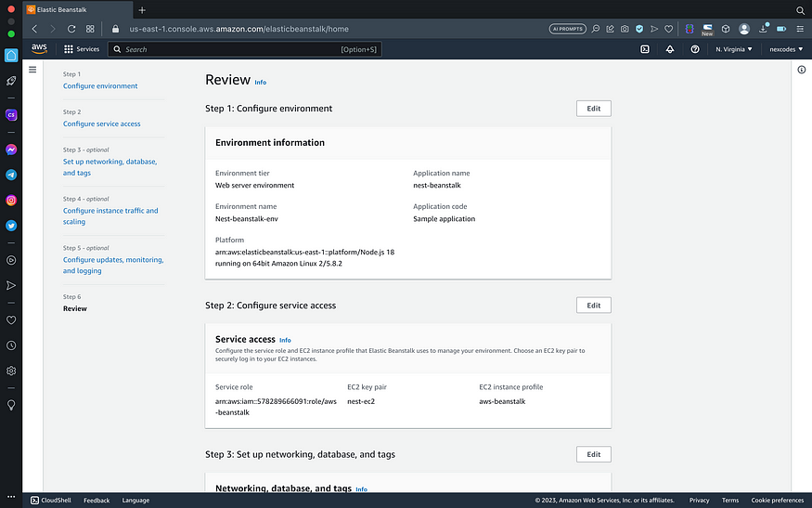Open the nexcodes account dropdown
812x508 pixels.
point(786,49)
